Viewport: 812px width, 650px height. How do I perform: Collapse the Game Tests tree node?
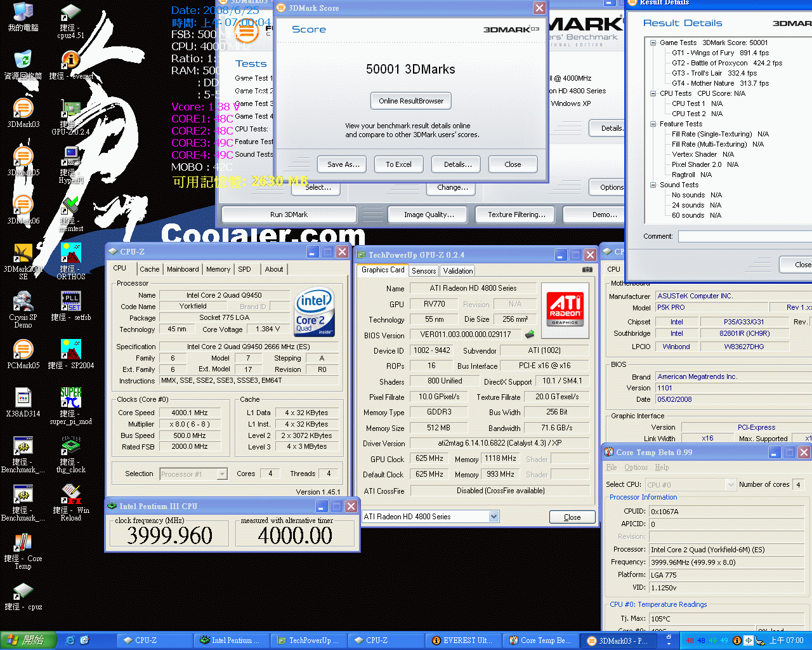point(653,43)
